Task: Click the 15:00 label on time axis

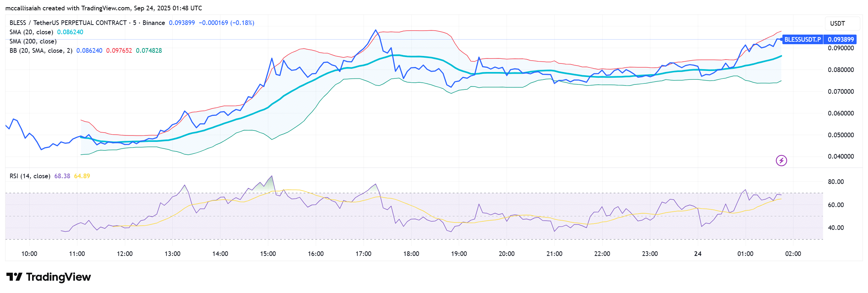Action: pyautogui.click(x=268, y=254)
